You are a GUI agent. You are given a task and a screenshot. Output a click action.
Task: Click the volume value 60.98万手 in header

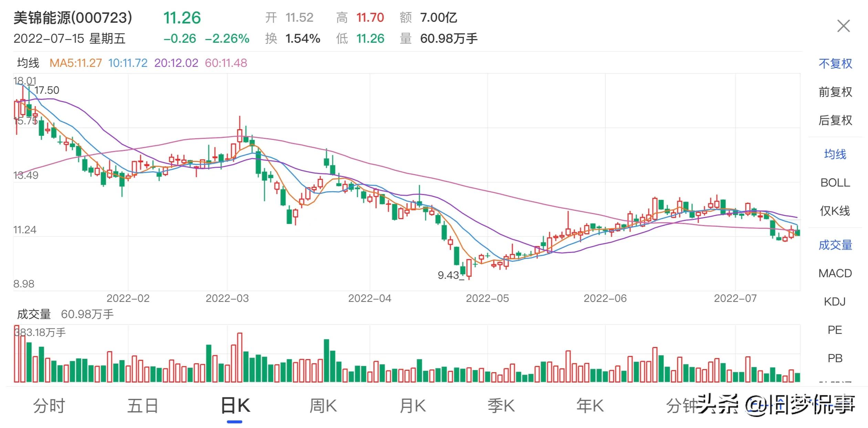(x=449, y=39)
